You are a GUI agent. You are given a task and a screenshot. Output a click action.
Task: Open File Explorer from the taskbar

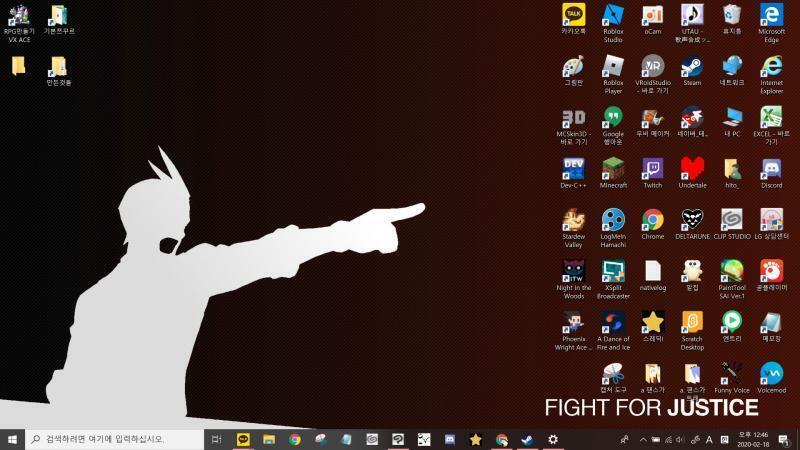click(x=269, y=439)
